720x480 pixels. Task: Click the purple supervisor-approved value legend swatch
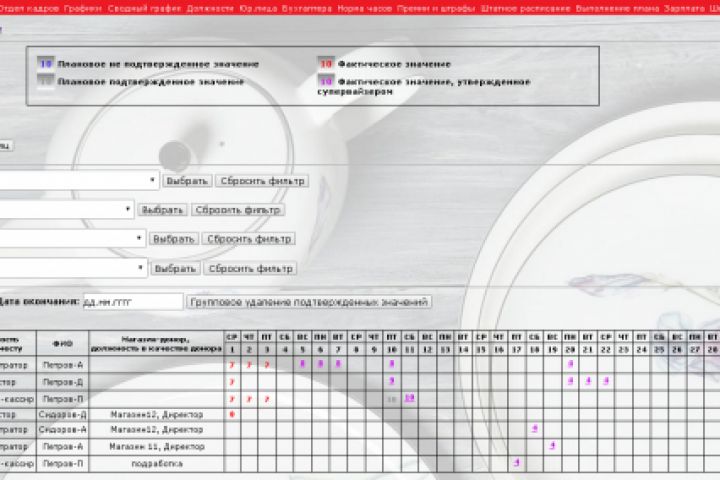[326, 81]
